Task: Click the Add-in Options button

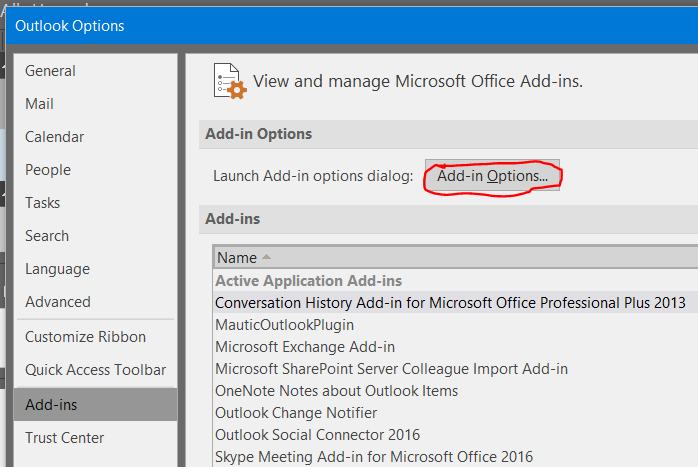Action: click(x=492, y=176)
